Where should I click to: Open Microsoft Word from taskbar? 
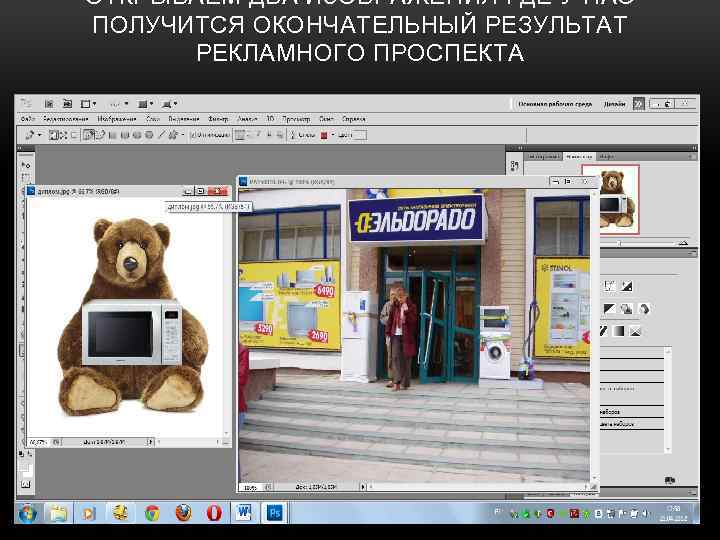tap(244, 512)
